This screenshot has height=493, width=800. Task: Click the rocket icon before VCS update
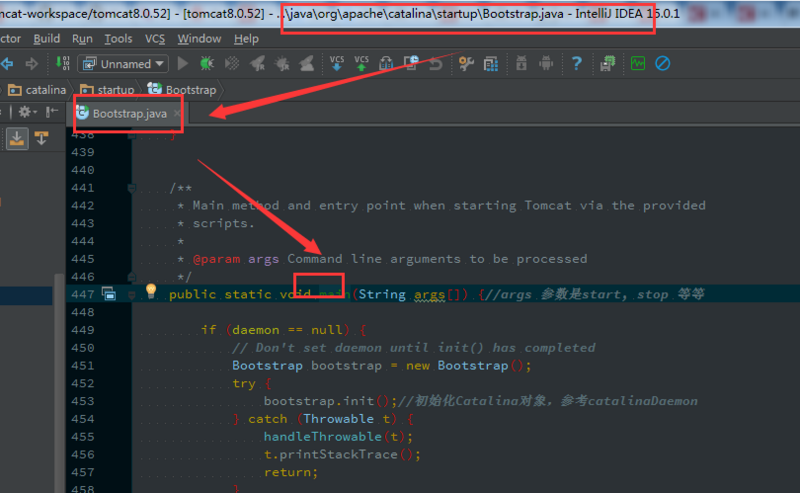tap(306, 63)
